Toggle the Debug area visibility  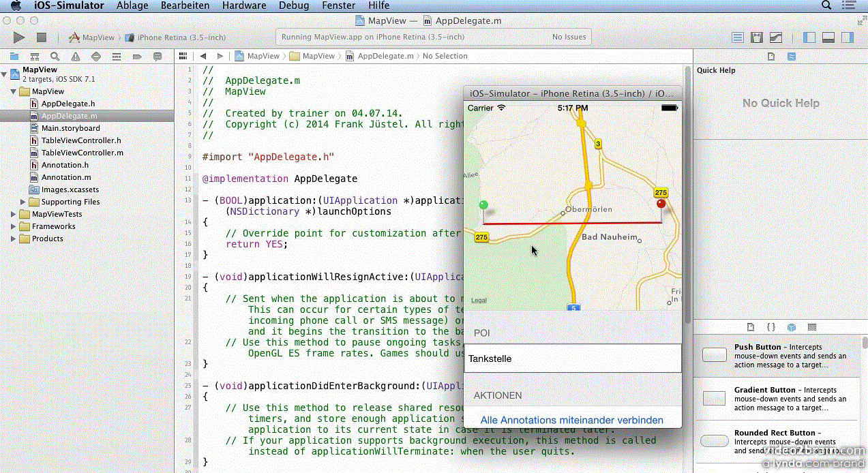tap(828, 37)
